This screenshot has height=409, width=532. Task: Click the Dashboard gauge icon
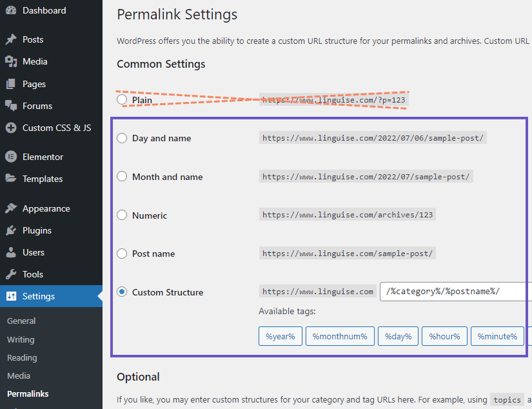[11, 10]
